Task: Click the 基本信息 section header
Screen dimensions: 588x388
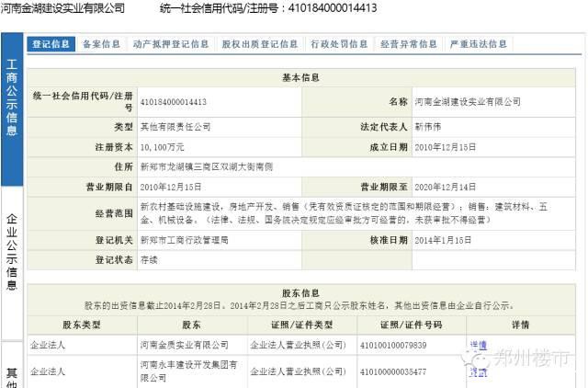Action: click(300, 77)
